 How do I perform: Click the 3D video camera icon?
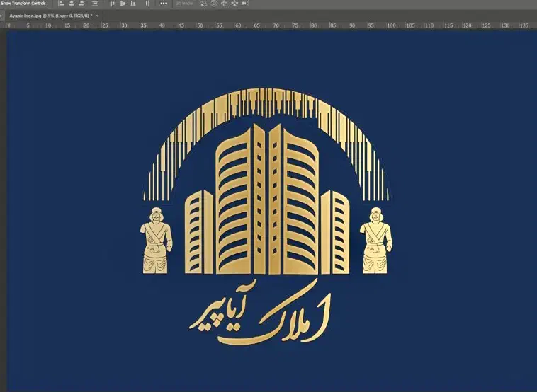(x=244, y=4)
